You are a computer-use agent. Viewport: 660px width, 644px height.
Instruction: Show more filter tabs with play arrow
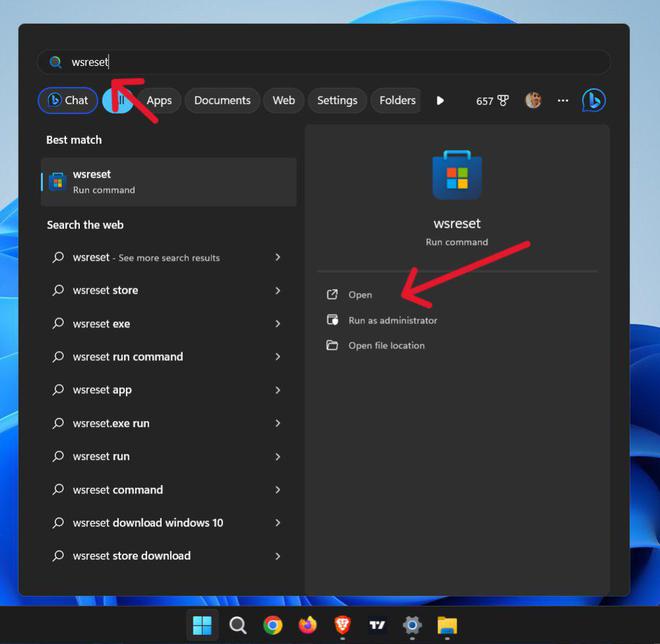(440, 101)
